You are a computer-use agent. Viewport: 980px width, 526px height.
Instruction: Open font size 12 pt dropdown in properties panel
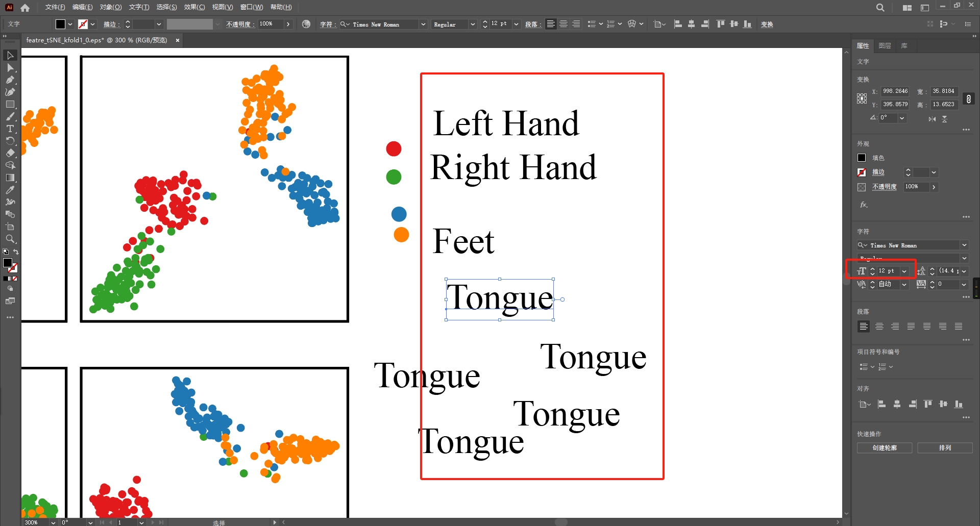(904, 271)
